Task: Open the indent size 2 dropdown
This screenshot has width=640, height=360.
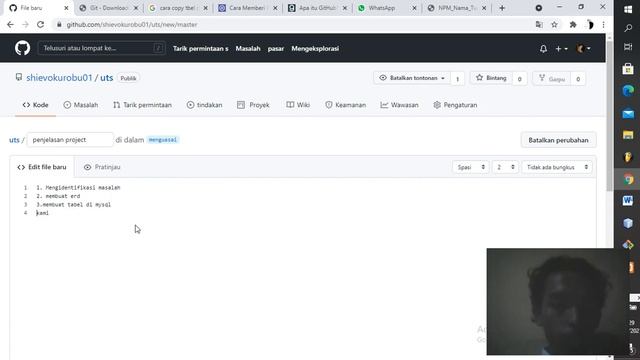Action: click(505, 167)
